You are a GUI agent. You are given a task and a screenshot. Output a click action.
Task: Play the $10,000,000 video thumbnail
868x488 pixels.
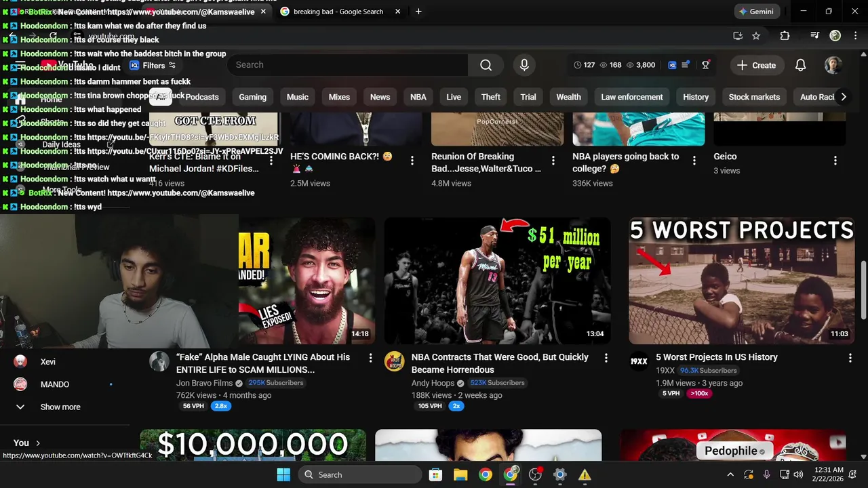pos(253,445)
